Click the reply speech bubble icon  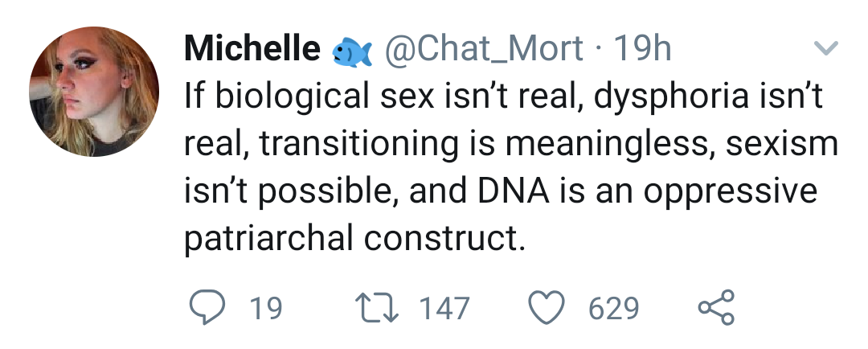[207, 308]
